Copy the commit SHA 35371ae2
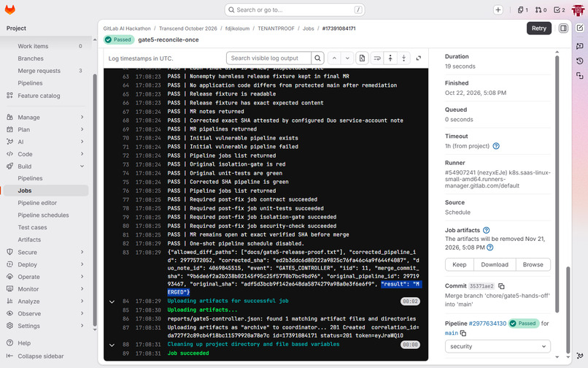The image size is (588, 368). pyautogui.click(x=501, y=286)
